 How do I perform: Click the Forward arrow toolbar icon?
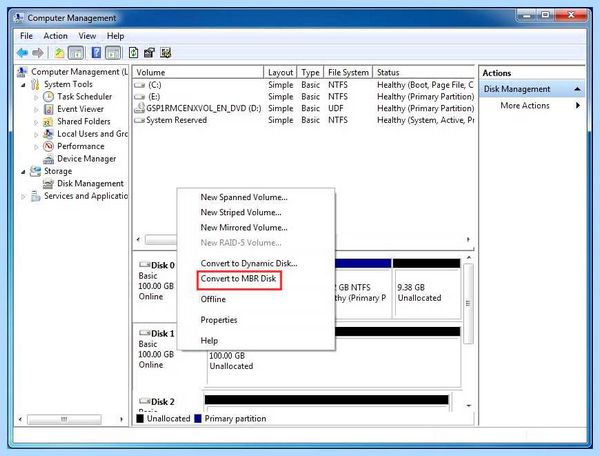pos(38,53)
